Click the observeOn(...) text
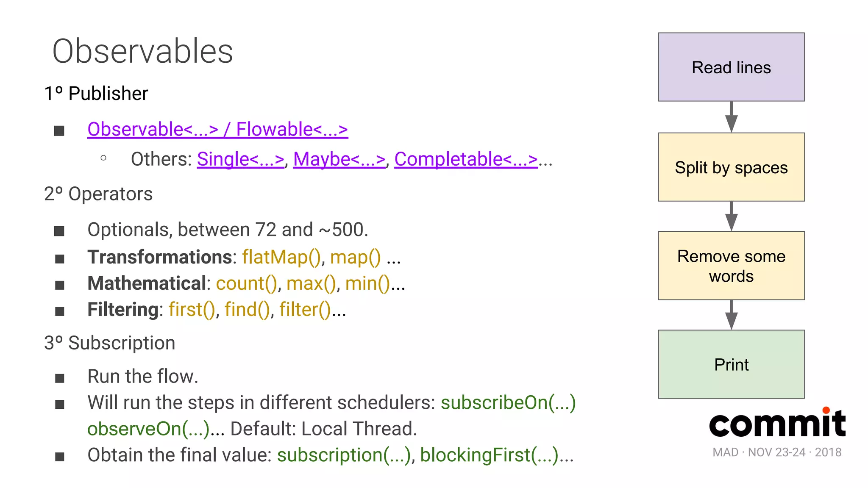868x488 pixels. pos(148,429)
